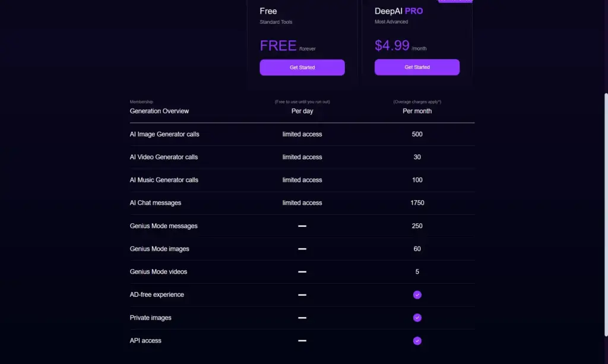The height and width of the screenshot is (364, 608).
Task: Start the Free plan with Get Started
Action: pyautogui.click(x=302, y=68)
